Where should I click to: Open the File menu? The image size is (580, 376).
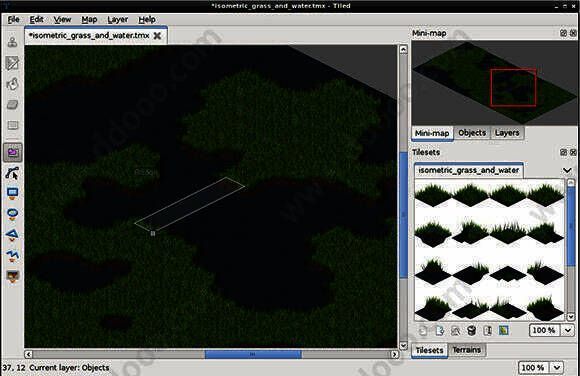tap(13, 19)
